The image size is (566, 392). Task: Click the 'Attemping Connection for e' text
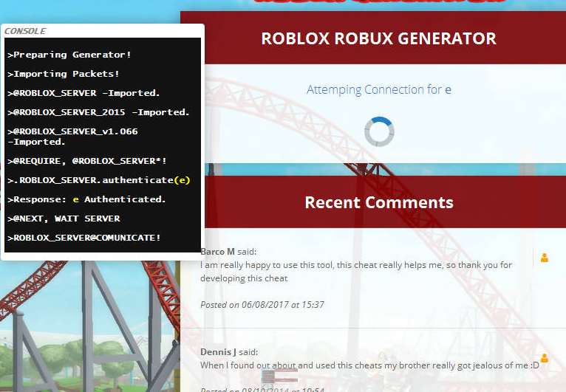[378, 90]
